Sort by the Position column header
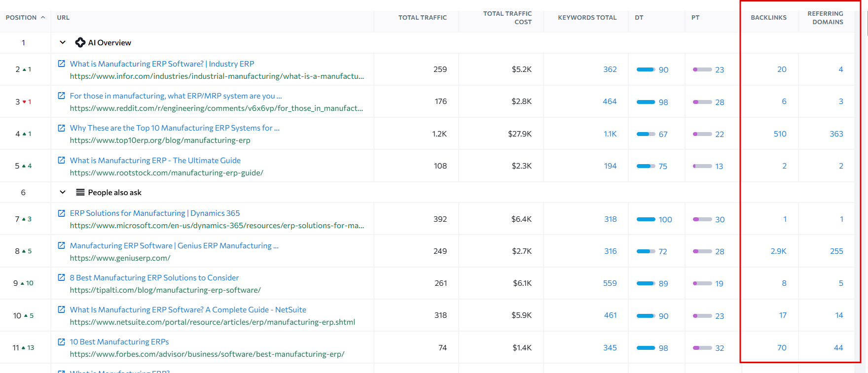 tap(21, 18)
